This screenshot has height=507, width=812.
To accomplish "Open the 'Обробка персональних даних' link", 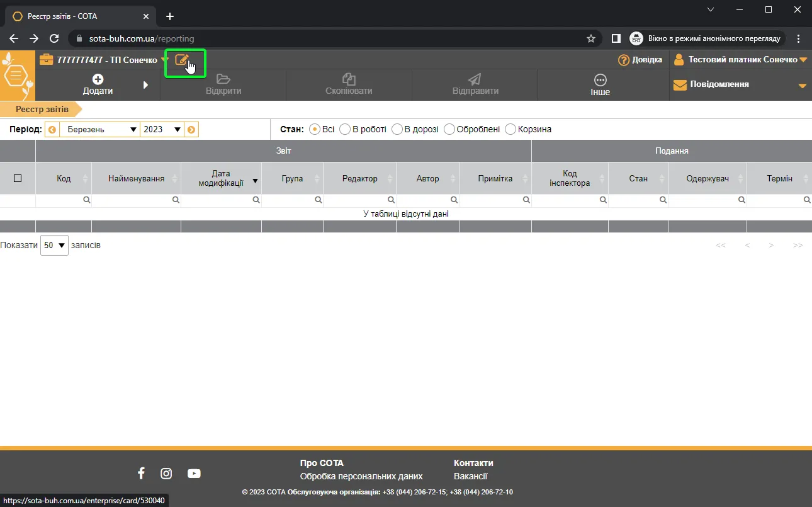I will click(x=361, y=476).
